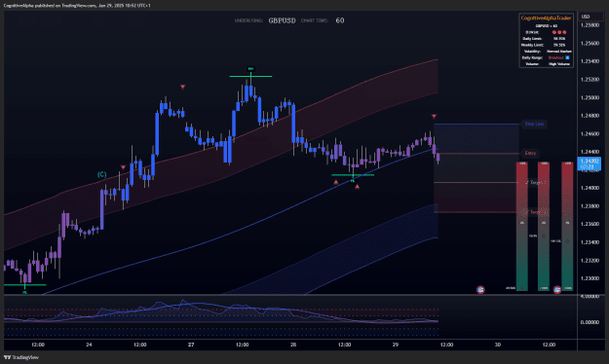The width and height of the screenshot is (609, 364).
Task: Click red down arrow above the first peak
Action: click(182, 87)
